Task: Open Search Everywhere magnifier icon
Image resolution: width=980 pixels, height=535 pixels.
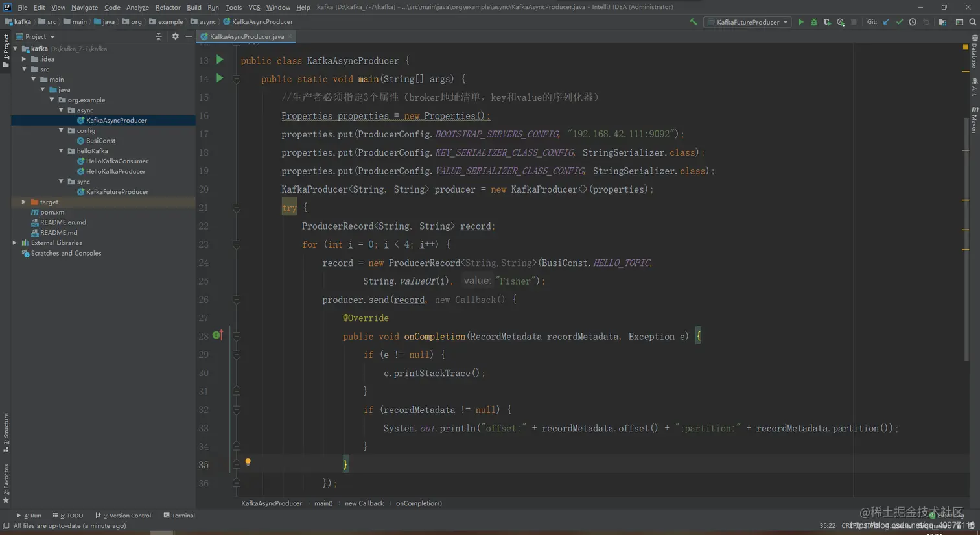Action: [x=973, y=22]
